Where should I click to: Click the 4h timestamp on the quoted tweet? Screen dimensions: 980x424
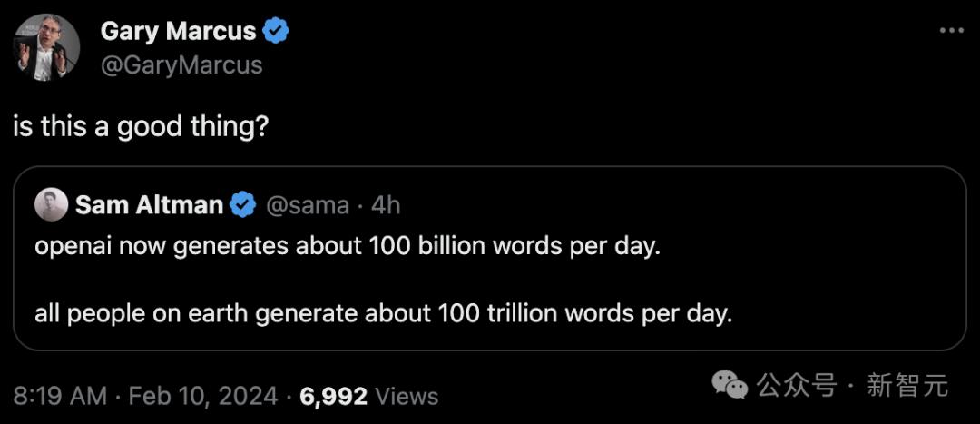(386, 205)
